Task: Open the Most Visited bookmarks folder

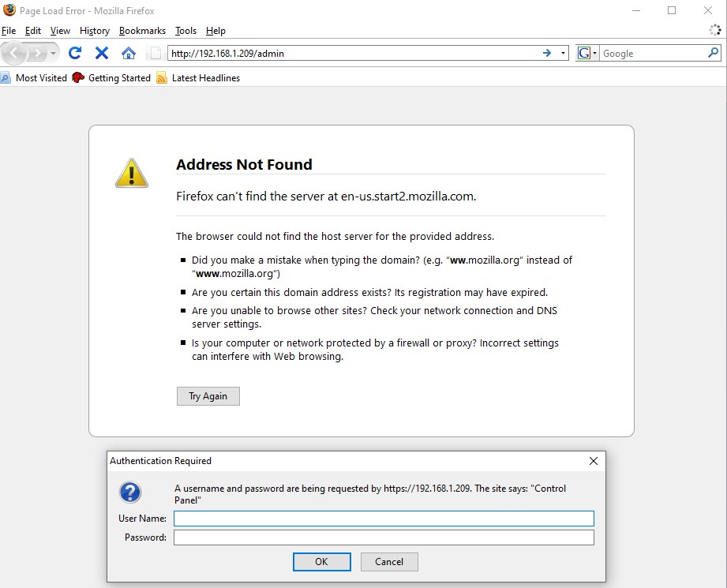Action: tap(34, 78)
